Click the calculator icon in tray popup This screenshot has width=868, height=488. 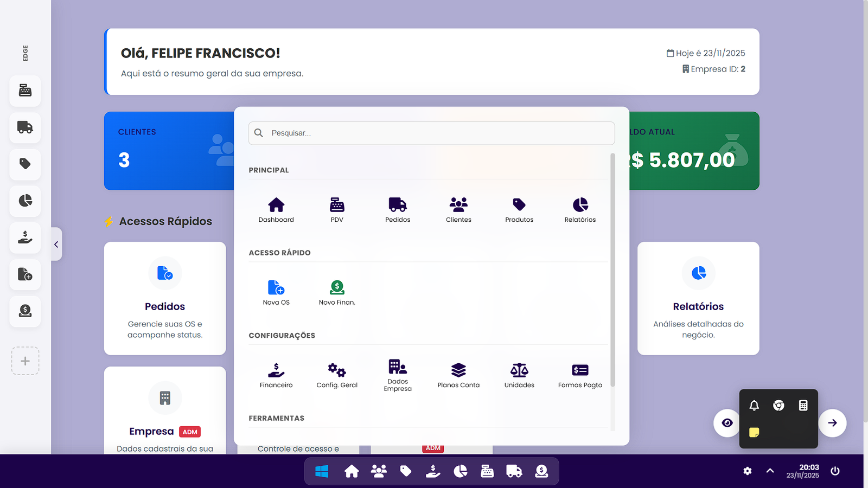pyautogui.click(x=803, y=406)
